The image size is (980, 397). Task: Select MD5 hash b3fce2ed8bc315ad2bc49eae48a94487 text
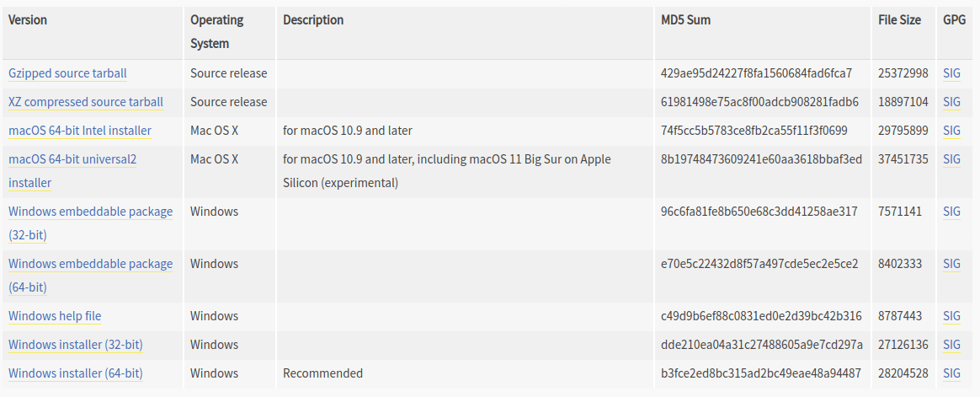click(x=760, y=373)
